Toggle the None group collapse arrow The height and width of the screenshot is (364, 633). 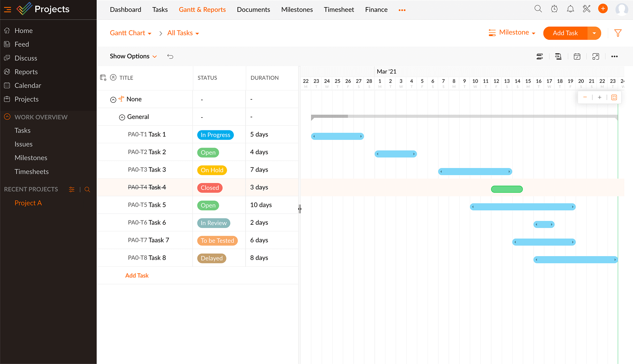pyautogui.click(x=113, y=100)
